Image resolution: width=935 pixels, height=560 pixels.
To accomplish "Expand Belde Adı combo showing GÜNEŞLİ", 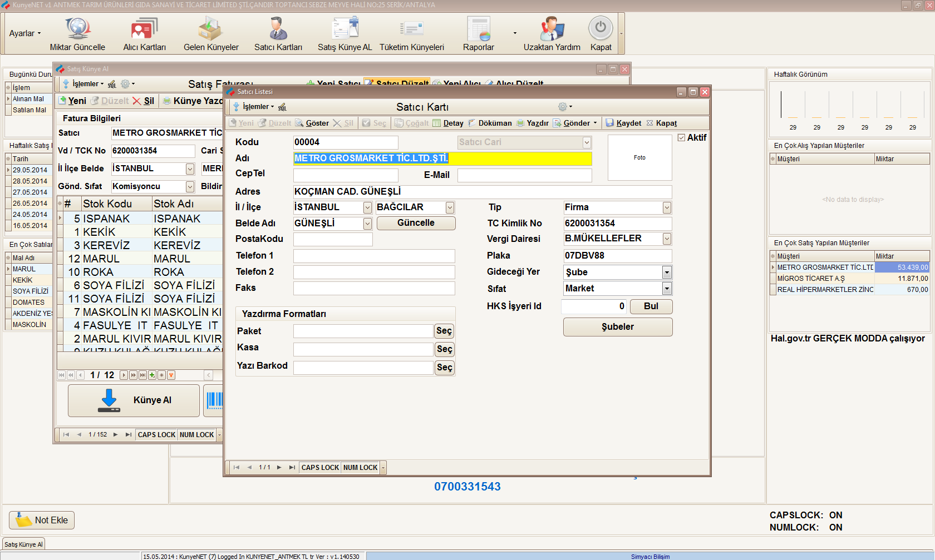I will tap(367, 224).
